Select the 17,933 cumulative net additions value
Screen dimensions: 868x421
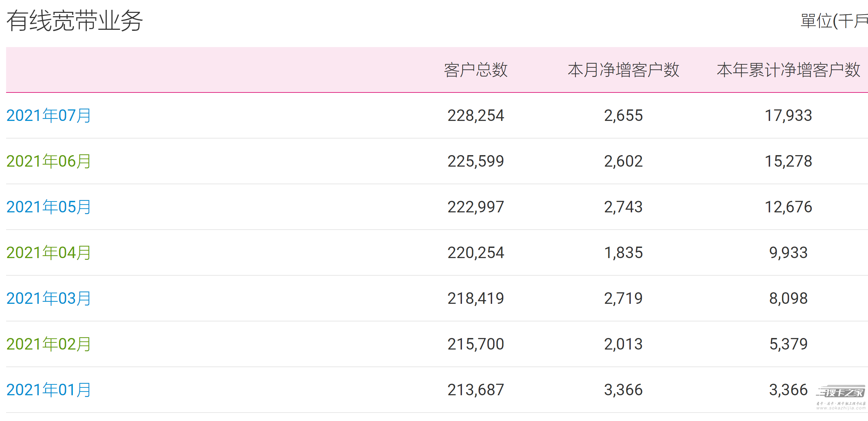tap(788, 115)
